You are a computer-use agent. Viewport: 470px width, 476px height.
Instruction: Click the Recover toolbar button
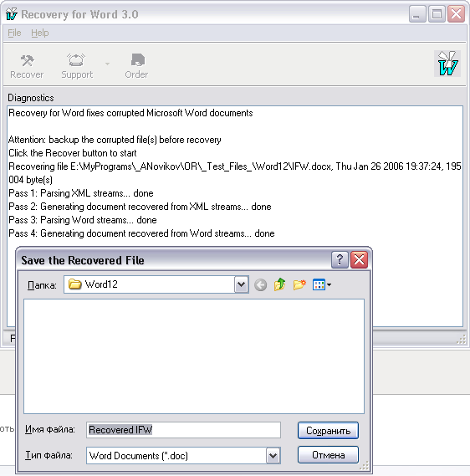tap(27, 66)
